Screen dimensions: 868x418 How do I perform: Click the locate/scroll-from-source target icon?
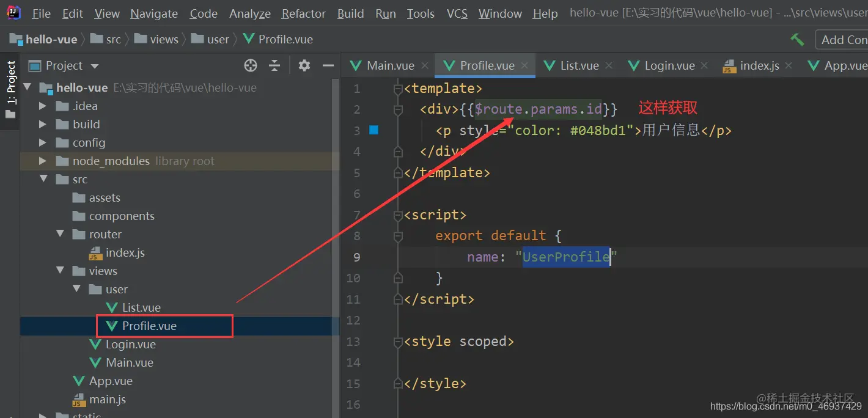pyautogui.click(x=251, y=65)
